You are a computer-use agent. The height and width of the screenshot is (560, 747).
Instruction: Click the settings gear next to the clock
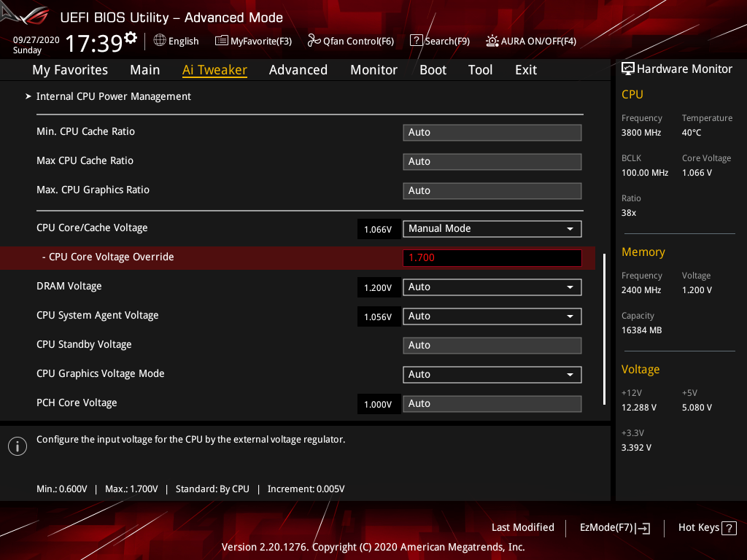click(131, 38)
